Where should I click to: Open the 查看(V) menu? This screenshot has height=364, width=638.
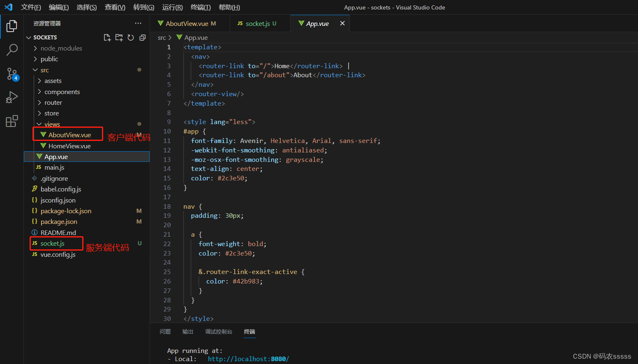[115, 7]
